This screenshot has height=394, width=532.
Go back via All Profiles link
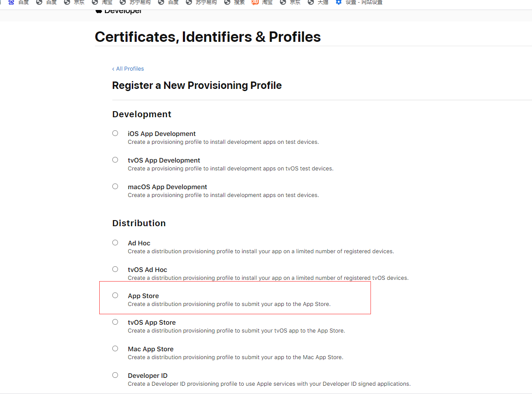pyautogui.click(x=128, y=69)
